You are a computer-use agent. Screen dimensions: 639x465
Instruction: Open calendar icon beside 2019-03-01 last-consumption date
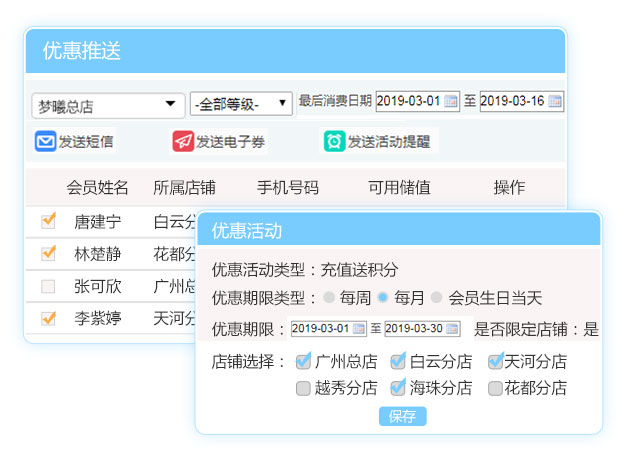[451, 101]
